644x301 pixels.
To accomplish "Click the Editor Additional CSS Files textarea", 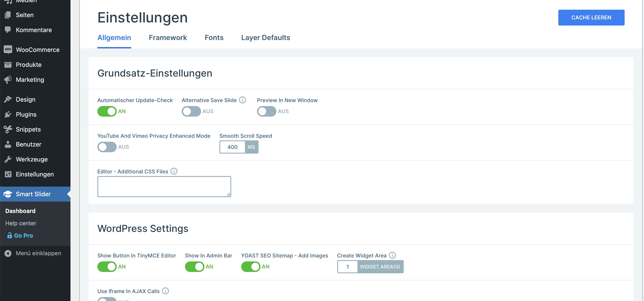I will tap(164, 187).
